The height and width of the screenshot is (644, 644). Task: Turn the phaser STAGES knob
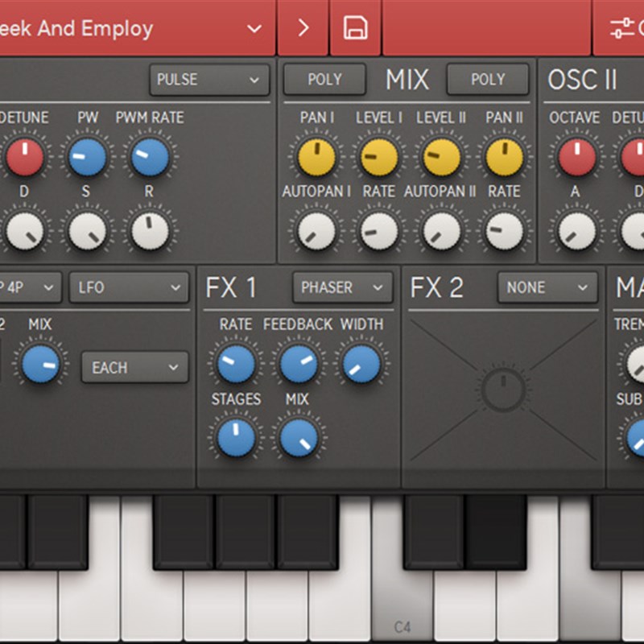point(235,436)
